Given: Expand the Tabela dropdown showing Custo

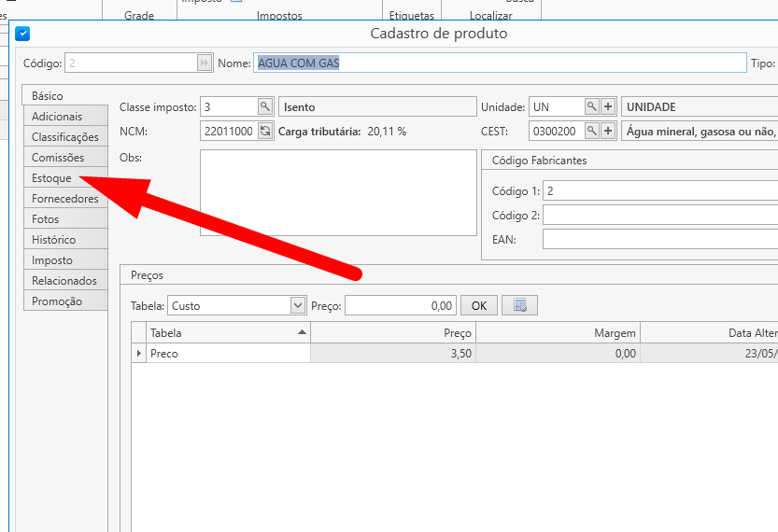Looking at the screenshot, I should pos(298,305).
